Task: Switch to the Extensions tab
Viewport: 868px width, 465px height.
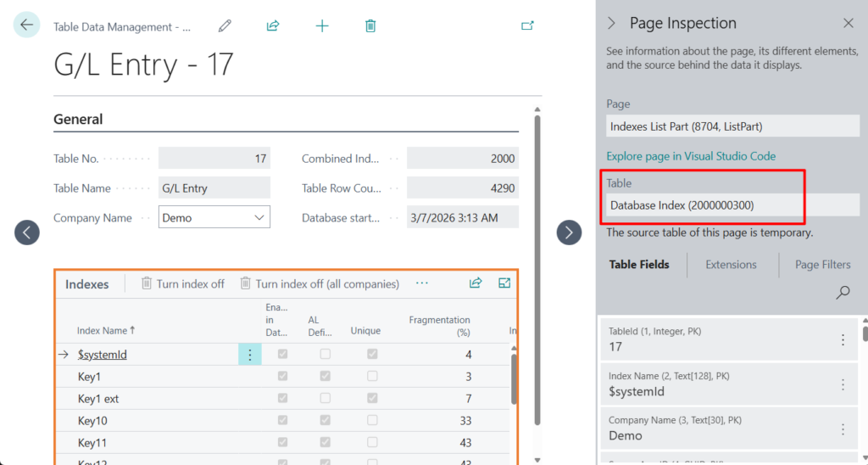Action: click(x=731, y=265)
